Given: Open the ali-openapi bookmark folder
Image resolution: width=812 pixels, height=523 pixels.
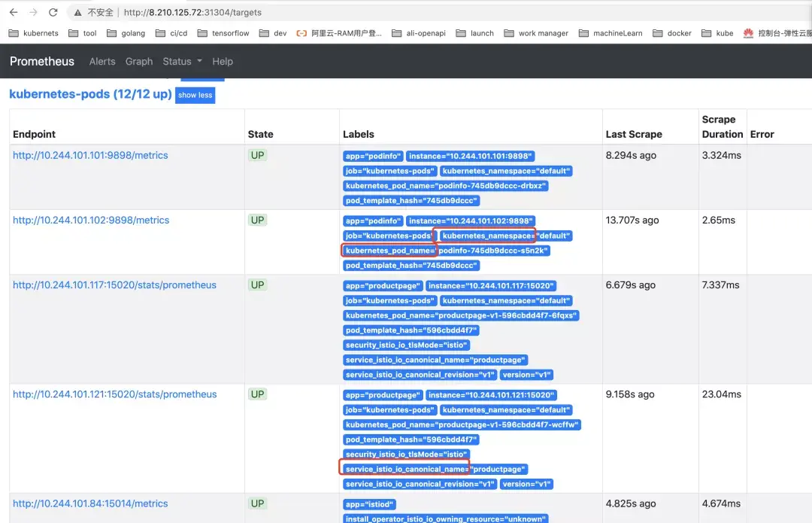Looking at the screenshot, I should (x=419, y=33).
